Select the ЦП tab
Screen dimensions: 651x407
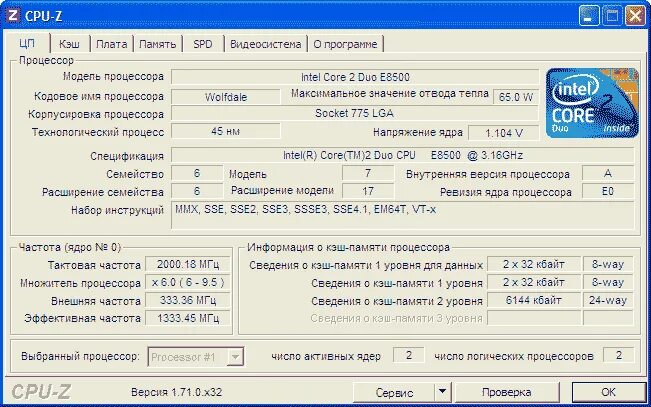pos(27,43)
